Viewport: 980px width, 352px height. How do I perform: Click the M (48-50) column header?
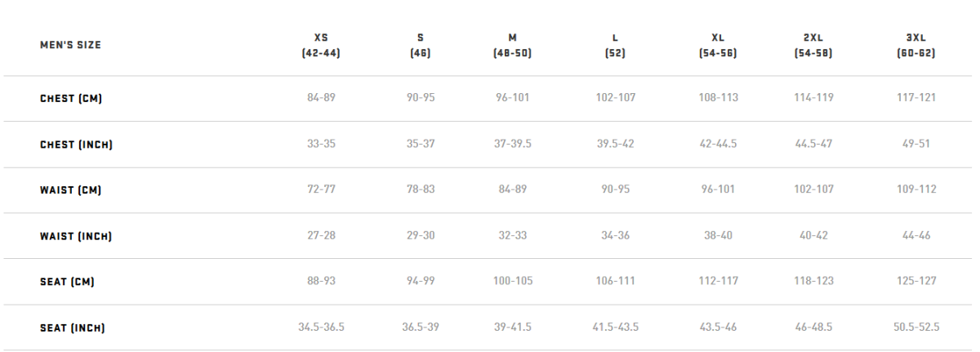click(x=513, y=45)
